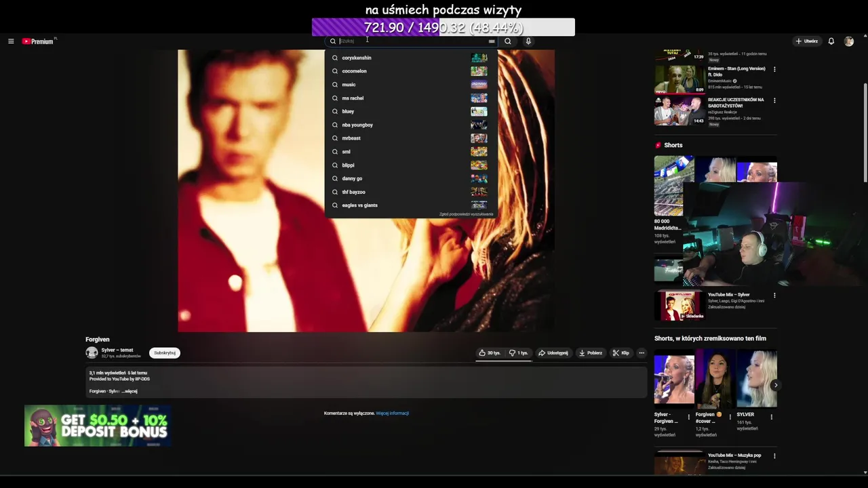Like the video with thumbs up

tap(490, 353)
